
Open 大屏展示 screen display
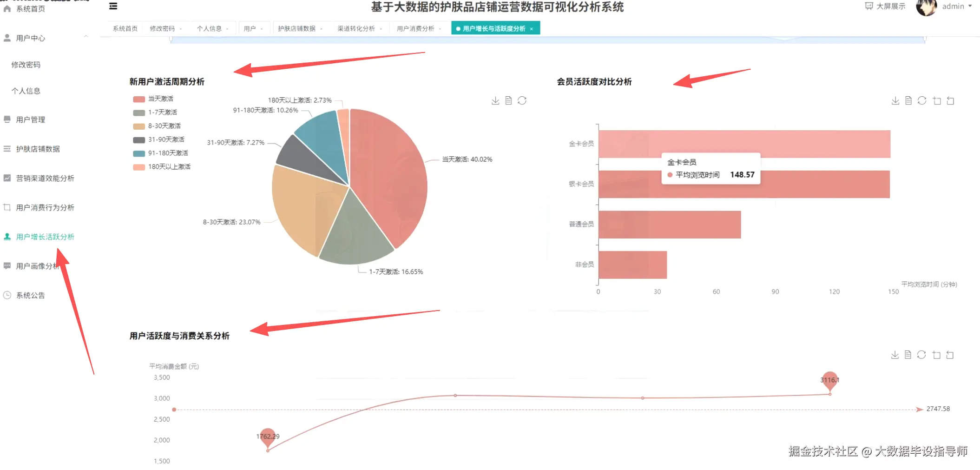[884, 7]
